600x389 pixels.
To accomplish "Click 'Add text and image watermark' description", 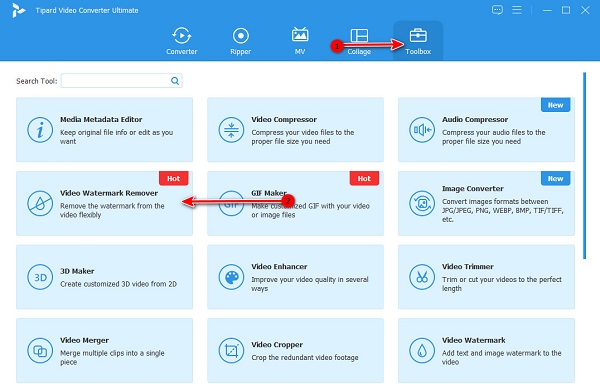I will click(x=502, y=357).
